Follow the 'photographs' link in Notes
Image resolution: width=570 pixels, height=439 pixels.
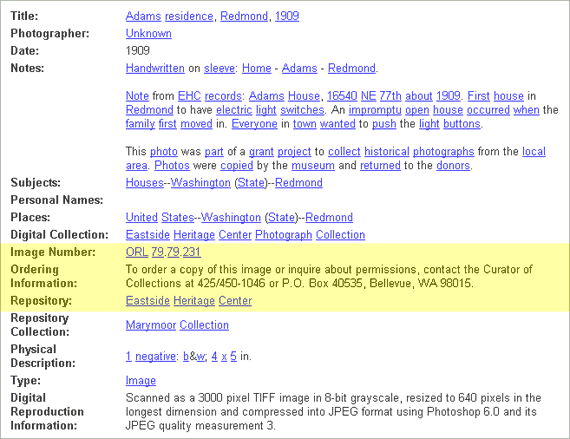pos(443,151)
